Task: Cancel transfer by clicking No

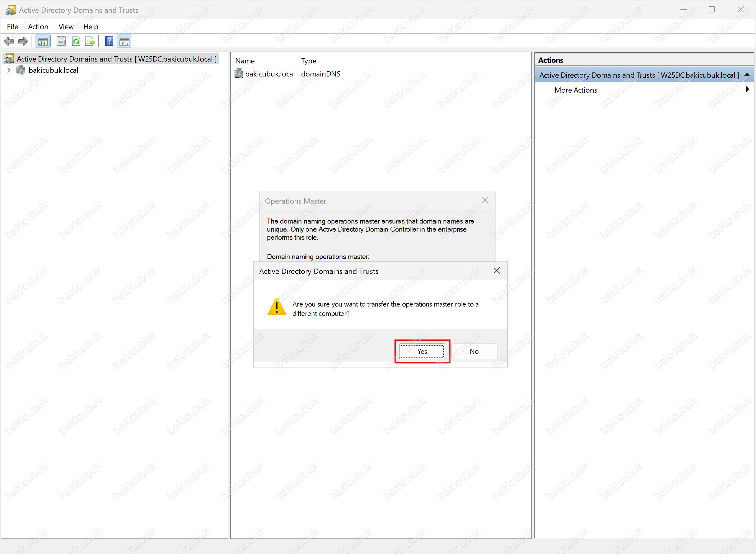Action: point(474,351)
